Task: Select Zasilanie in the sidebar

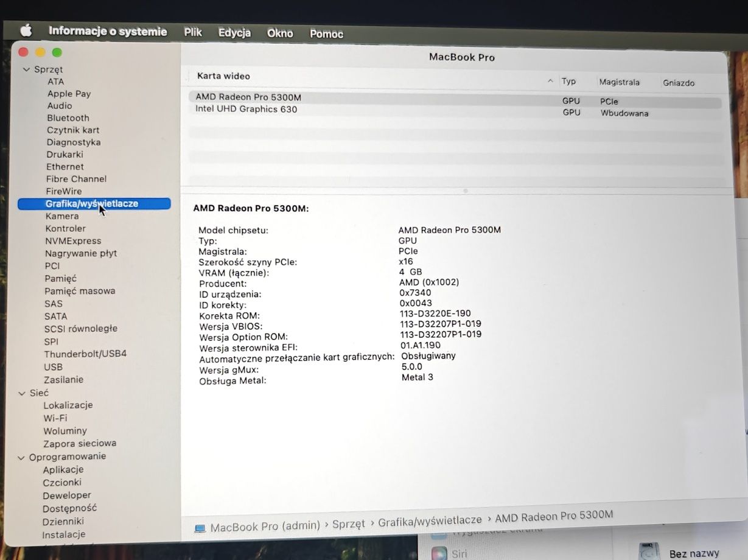Action: [64, 380]
